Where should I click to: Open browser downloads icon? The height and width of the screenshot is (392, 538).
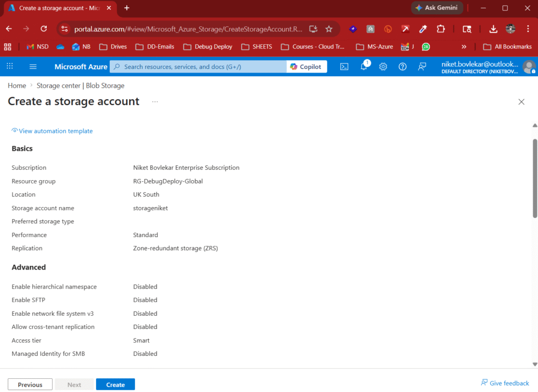tap(493, 29)
